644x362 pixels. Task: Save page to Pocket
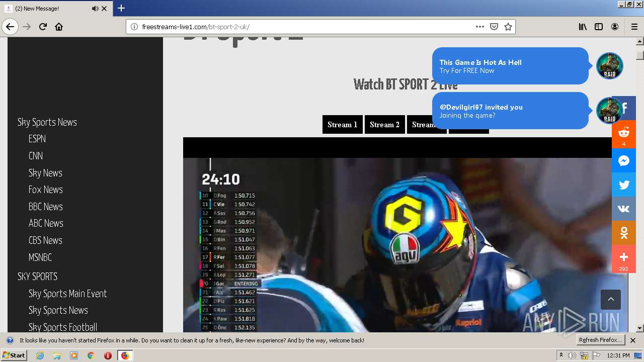coord(494,27)
